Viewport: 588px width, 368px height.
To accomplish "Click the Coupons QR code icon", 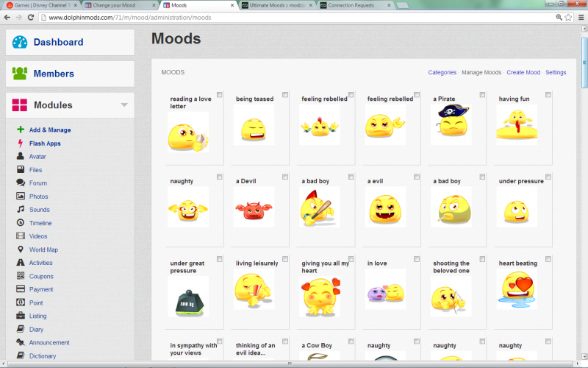I will pos(21,275).
